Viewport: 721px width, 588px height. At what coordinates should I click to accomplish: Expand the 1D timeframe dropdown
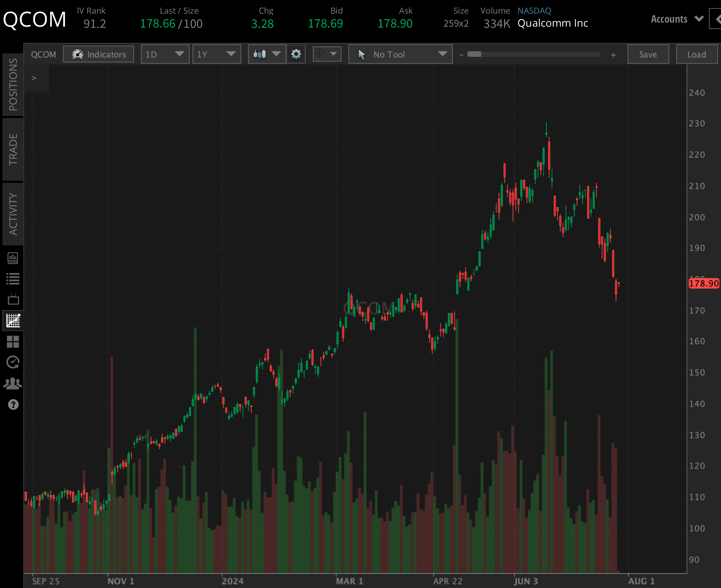pyautogui.click(x=165, y=54)
